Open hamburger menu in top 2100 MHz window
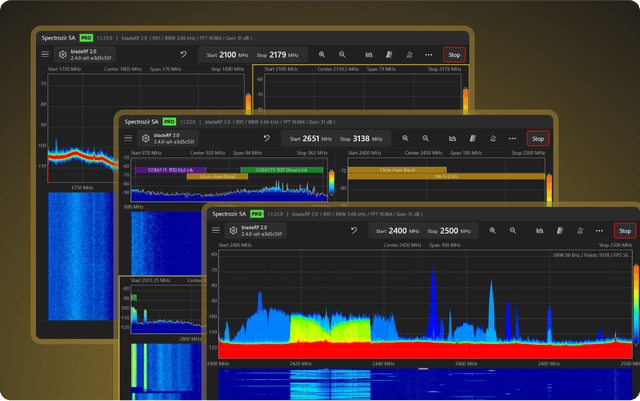640x401 pixels. 45,54
